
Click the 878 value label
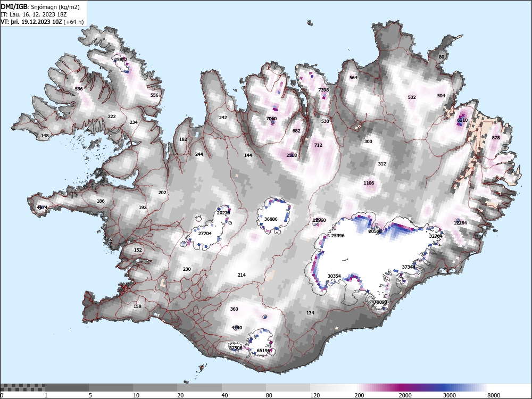(496, 138)
